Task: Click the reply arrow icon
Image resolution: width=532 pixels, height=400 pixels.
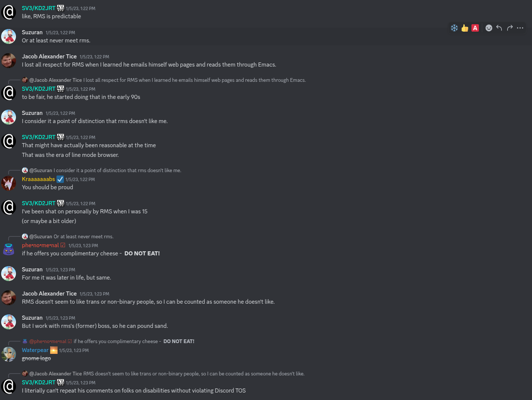Action: (x=499, y=28)
